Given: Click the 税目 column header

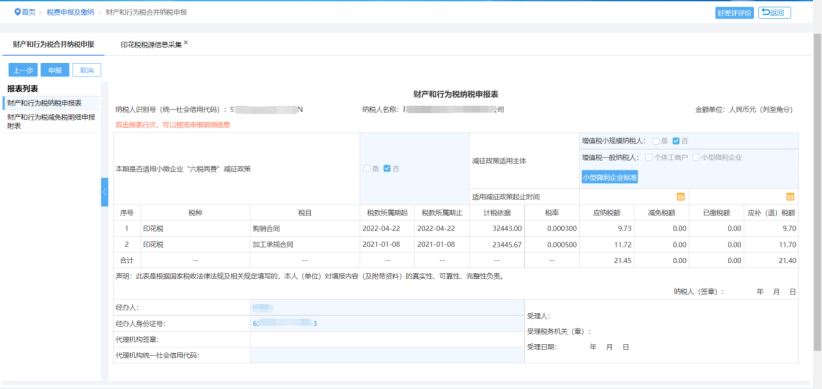Looking at the screenshot, I should click(305, 213).
